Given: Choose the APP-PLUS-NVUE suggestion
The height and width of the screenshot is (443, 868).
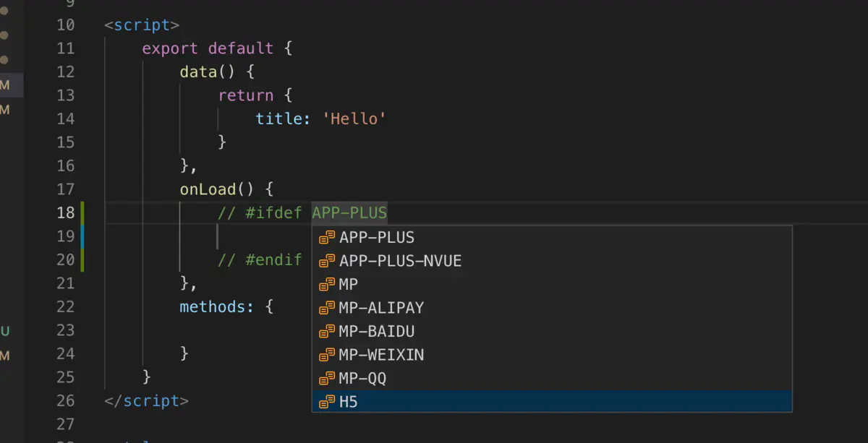Looking at the screenshot, I should [x=552, y=260].
